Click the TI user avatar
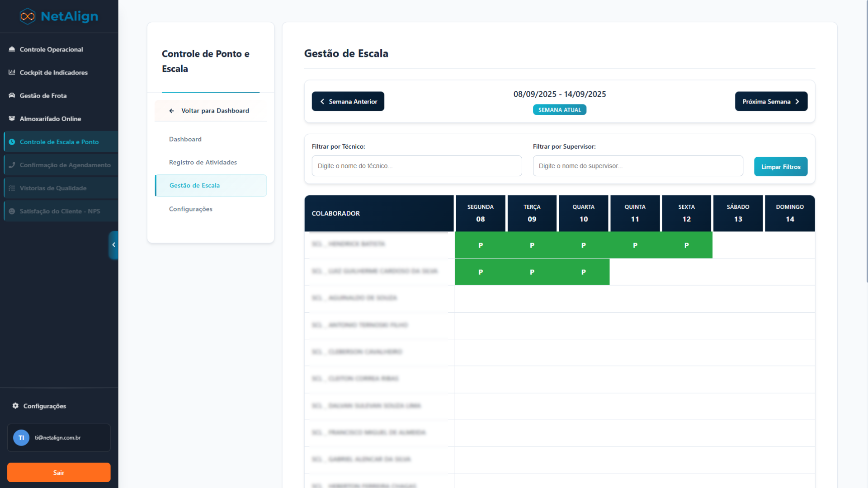The height and width of the screenshot is (488, 868). tap(21, 437)
